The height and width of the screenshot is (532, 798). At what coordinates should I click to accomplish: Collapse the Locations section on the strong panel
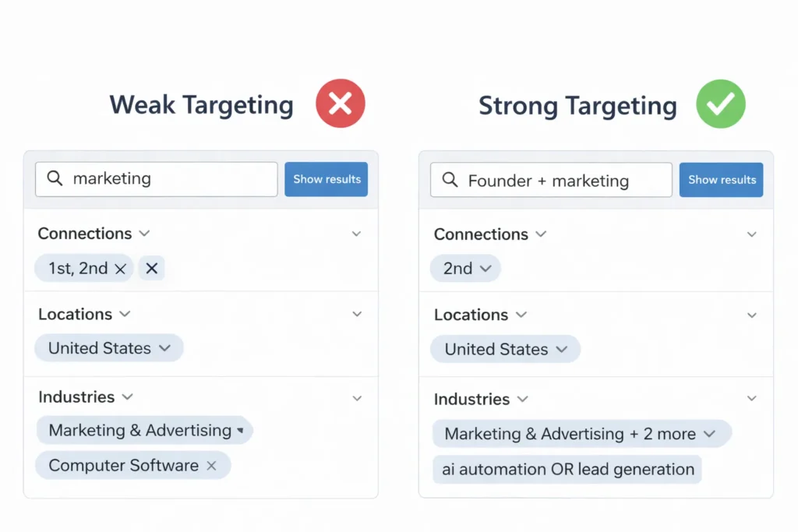pos(752,315)
